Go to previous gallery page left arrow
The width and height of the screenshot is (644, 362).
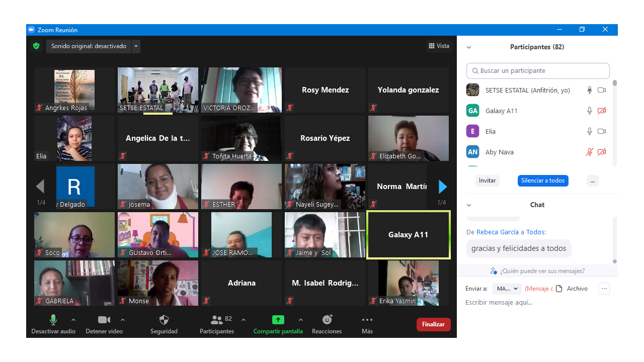40,187
